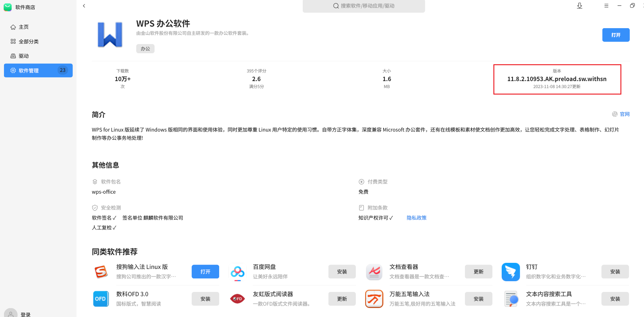Viewport: 644px width, 317px height.
Task: Open the 隐私政策 link
Action: tap(417, 218)
